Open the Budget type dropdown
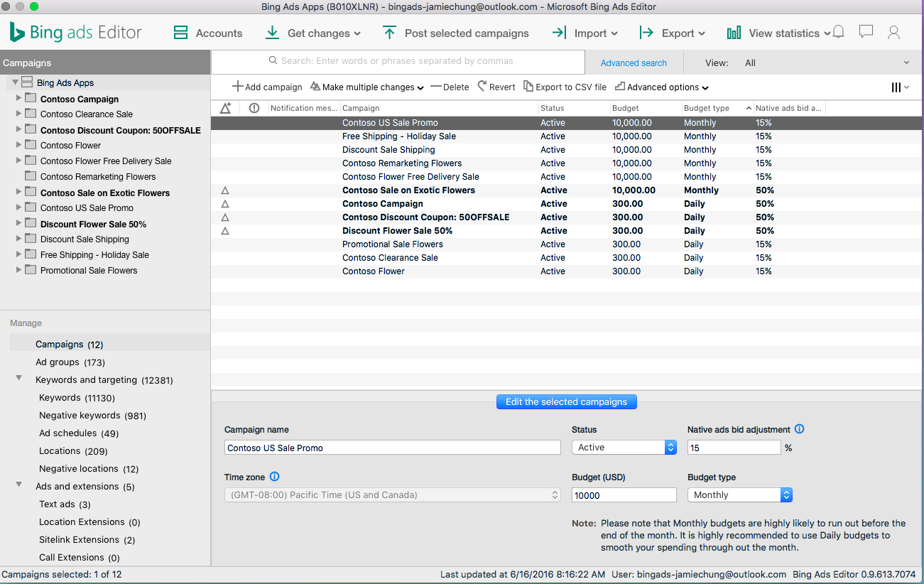This screenshot has width=924, height=584. [x=739, y=494]
